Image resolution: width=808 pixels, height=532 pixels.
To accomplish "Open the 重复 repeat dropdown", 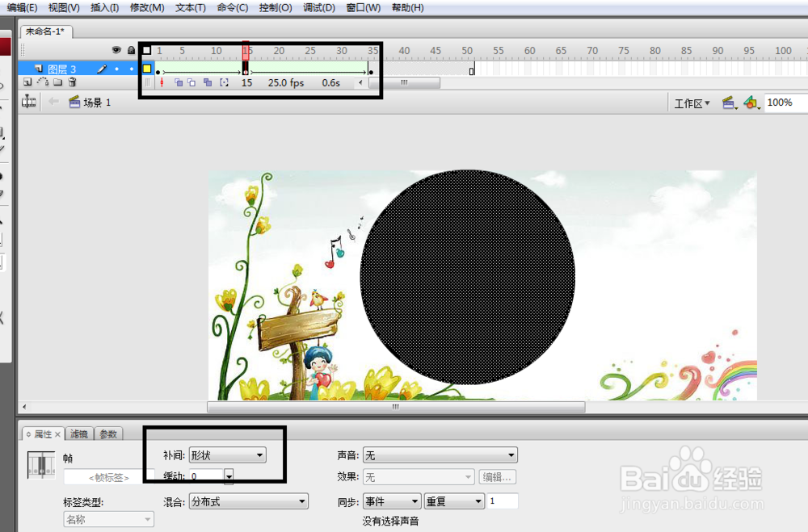I will (454, 501).
